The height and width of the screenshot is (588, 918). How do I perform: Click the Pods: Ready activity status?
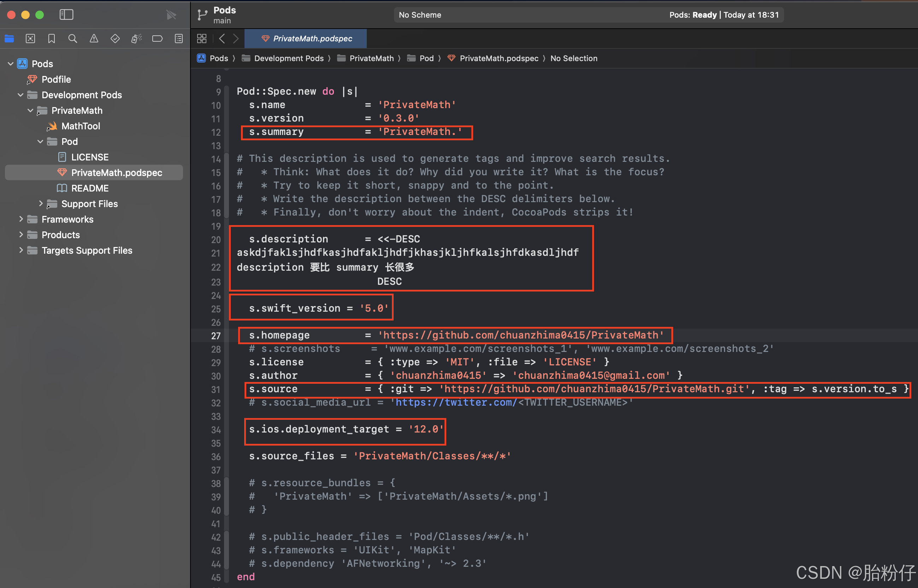coord(724,15)
